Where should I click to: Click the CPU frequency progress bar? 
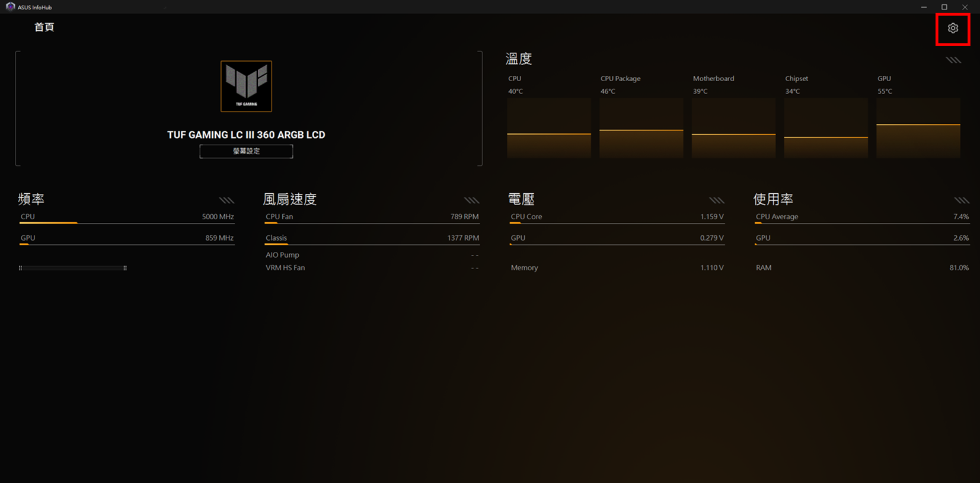(x=127, y=223)
